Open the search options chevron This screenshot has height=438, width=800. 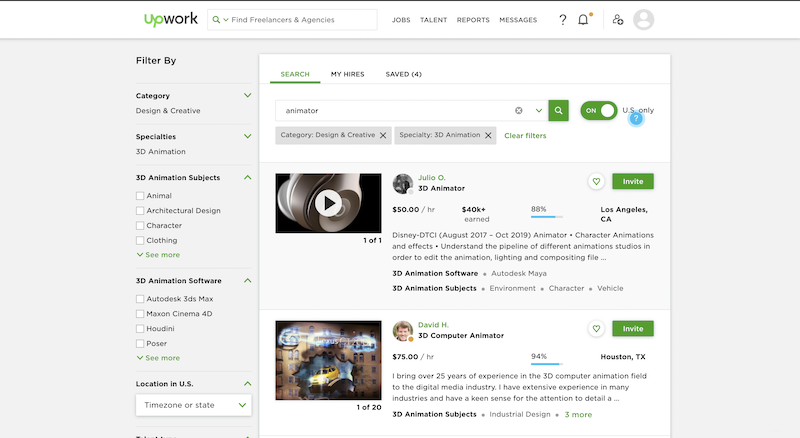[538, 110]
